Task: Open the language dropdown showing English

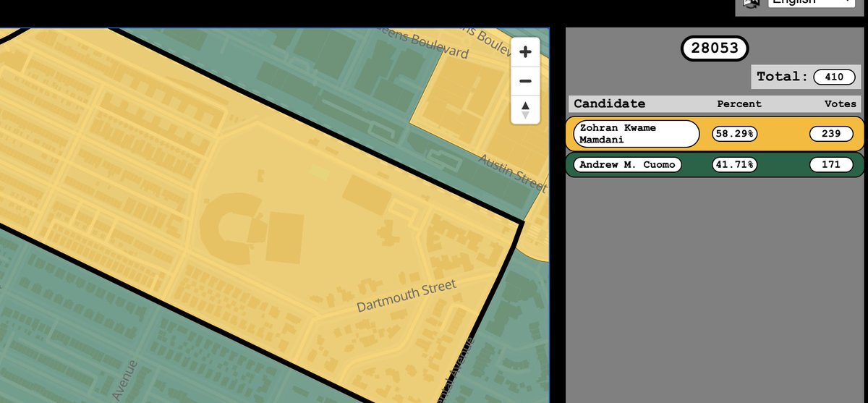Action: pyautogui.click(x=810, y=3)
